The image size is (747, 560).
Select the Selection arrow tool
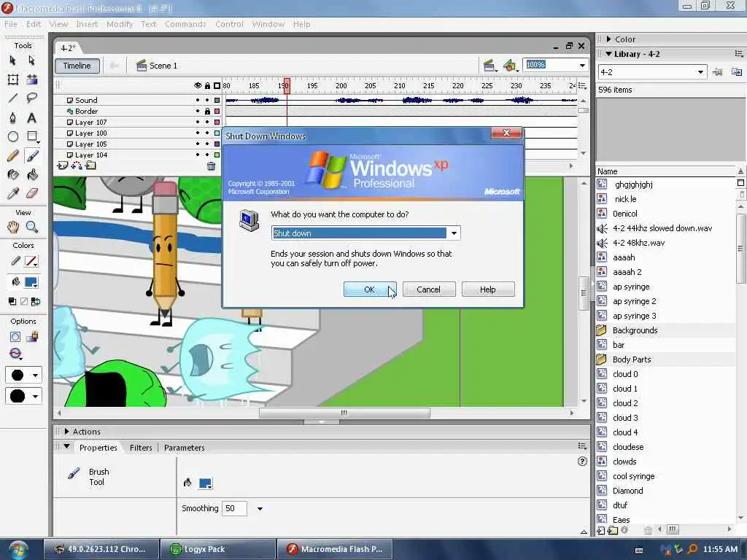pyautogui.click(x=13, y=61)
